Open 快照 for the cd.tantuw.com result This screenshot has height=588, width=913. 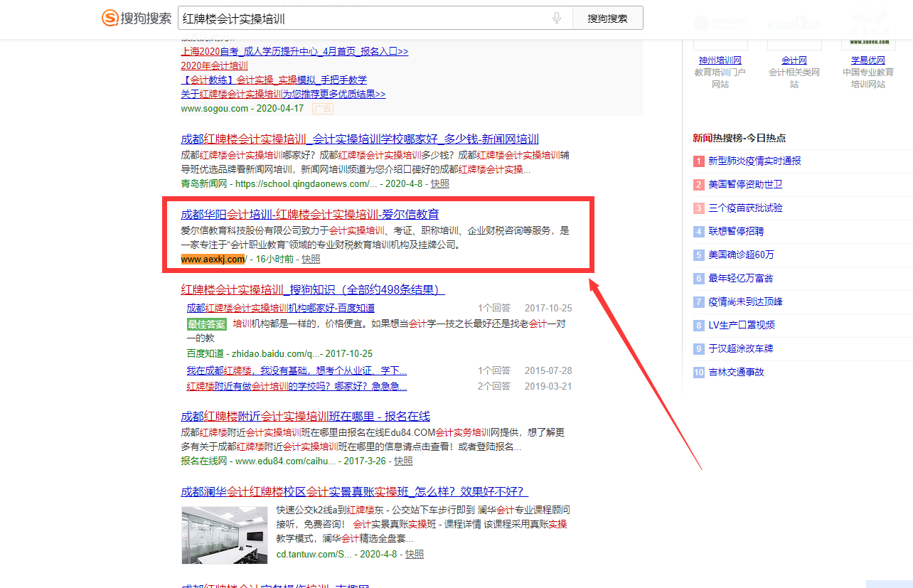415,554
